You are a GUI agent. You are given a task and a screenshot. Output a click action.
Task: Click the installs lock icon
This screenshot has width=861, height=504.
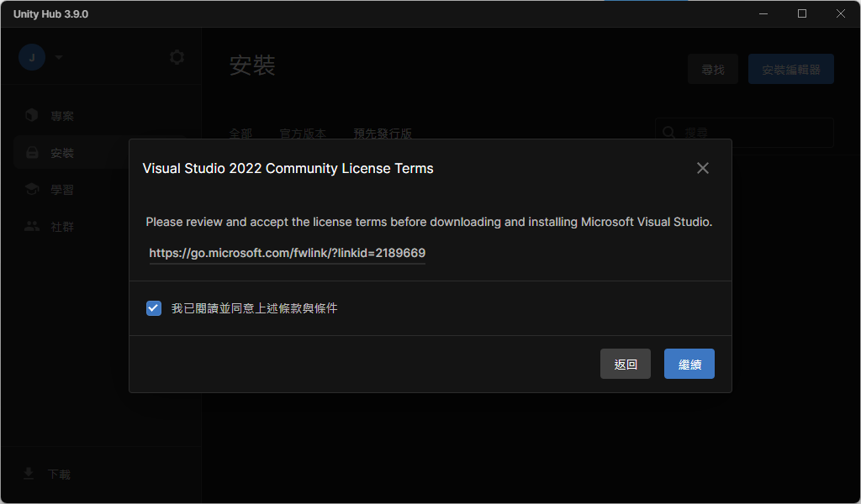click(x=33, y=153)
